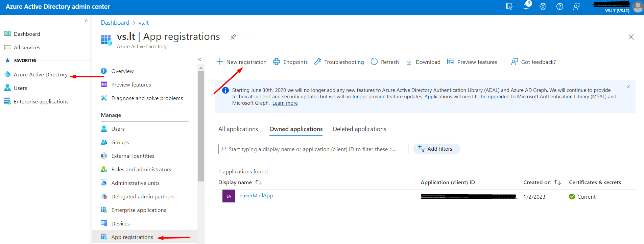Click the feedback person icon in header
The width and height of the screenshot is (644, 244).
coord(577,6)
